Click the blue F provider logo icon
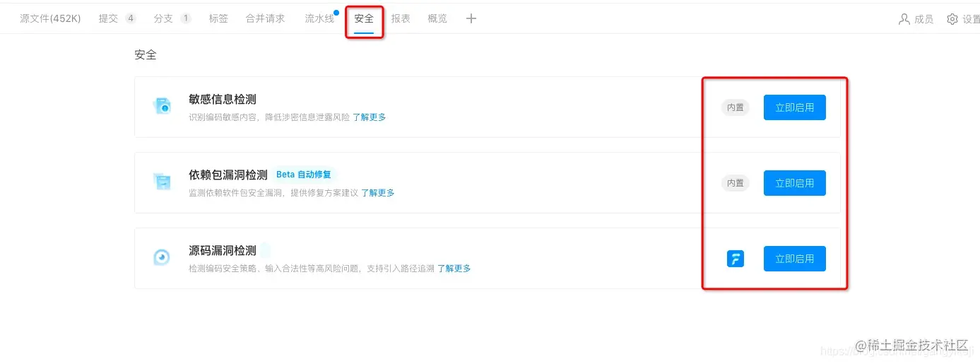Image resolution: width=980 pixels, height=364 pixels. point(736,259)
